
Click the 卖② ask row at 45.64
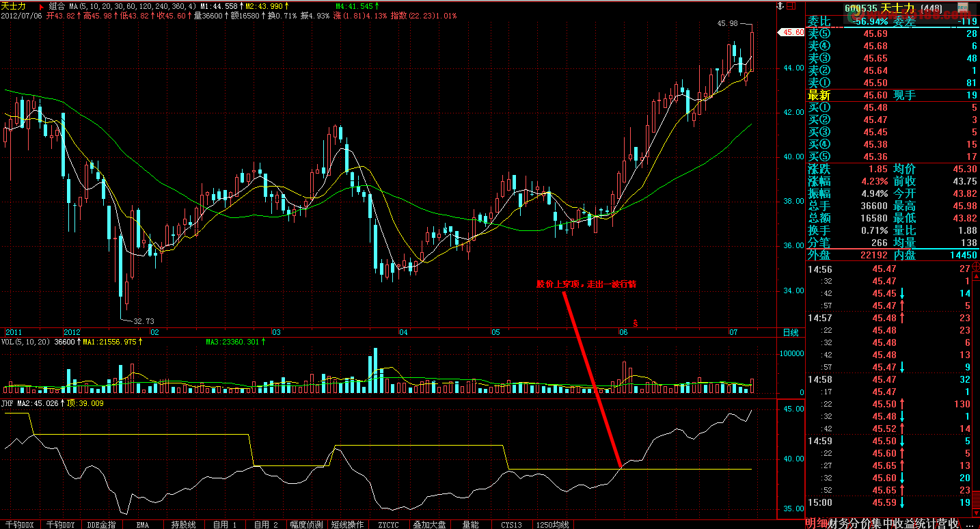(x=893, y=70)
